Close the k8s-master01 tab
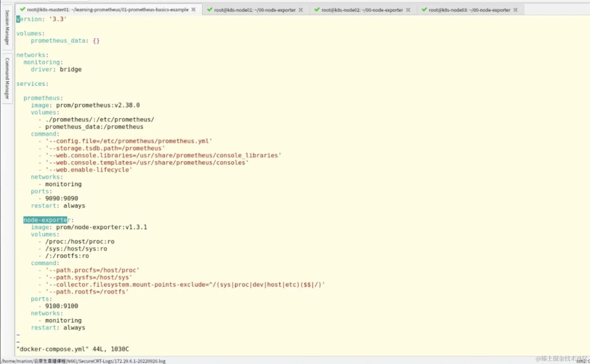 (x=194, y=10)
